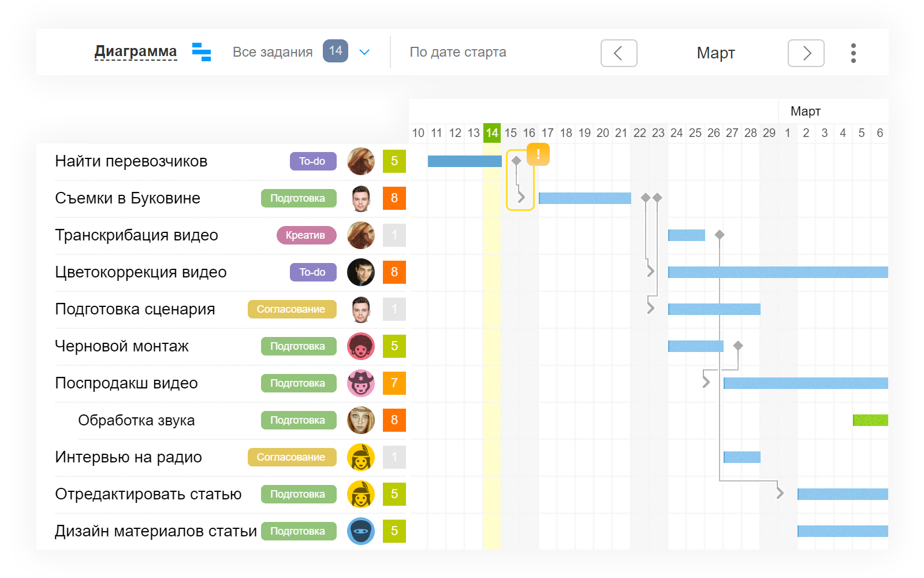Click To-do status of Найти перевозчиков
Screen dimensions: 924x578
pos(313,161)
